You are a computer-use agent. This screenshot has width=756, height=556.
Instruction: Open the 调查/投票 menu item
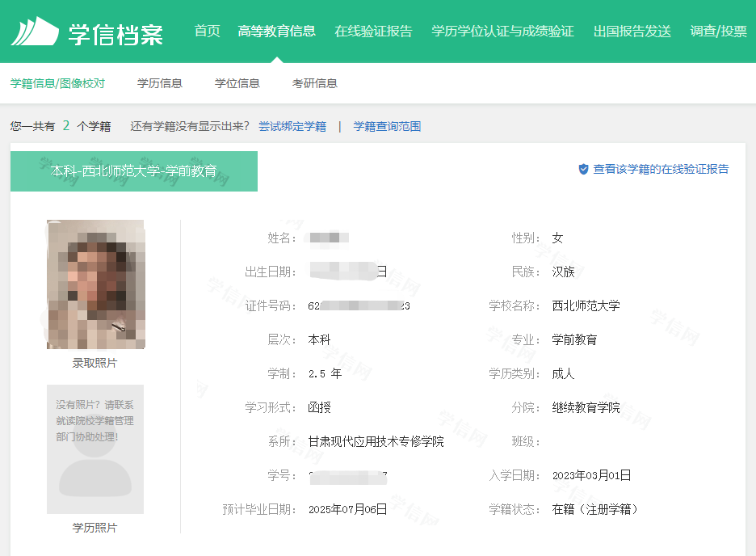pyautogui.click(x=718, y=32)
